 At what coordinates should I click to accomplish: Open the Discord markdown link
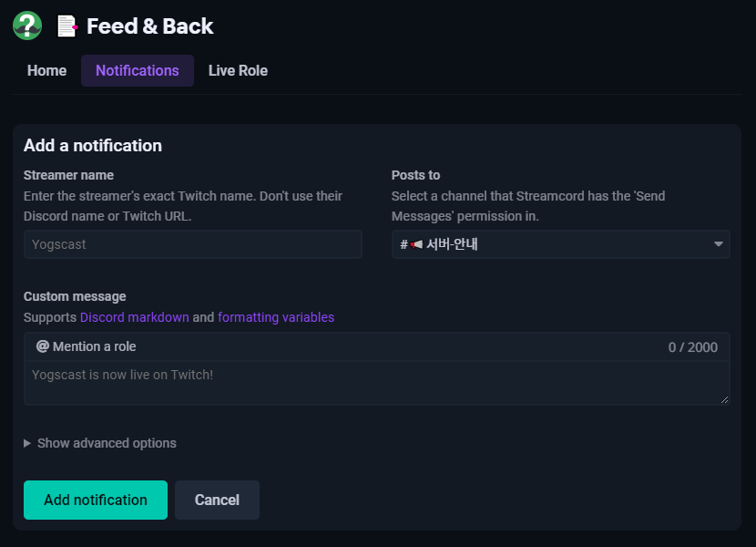[x=134, y=317]
